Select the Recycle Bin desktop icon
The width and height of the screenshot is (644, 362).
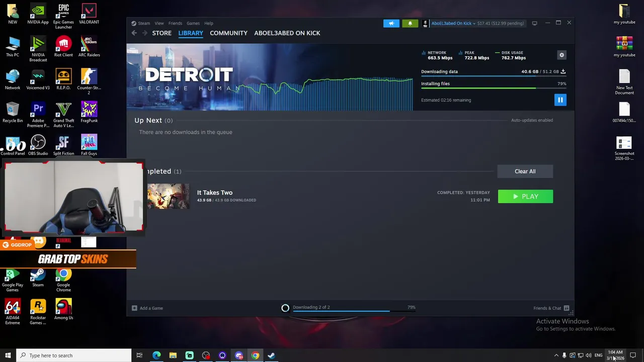13,113
